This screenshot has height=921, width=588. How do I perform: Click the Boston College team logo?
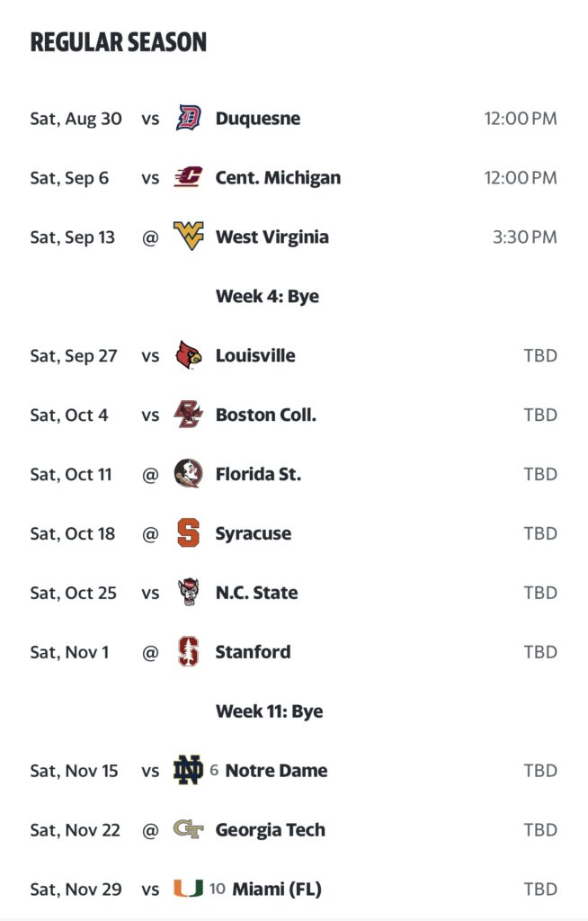(x=189, y=415)
